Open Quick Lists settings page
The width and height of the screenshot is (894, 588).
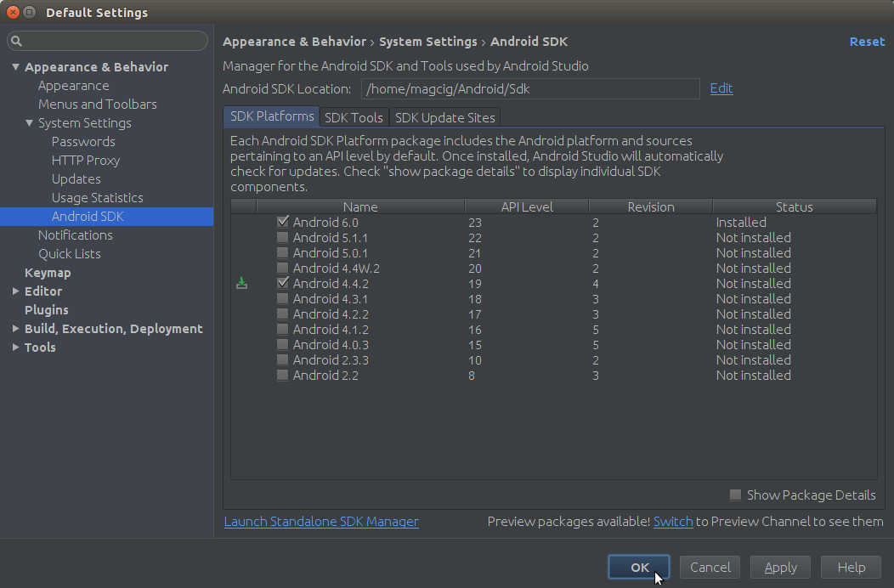click(70, 254)
